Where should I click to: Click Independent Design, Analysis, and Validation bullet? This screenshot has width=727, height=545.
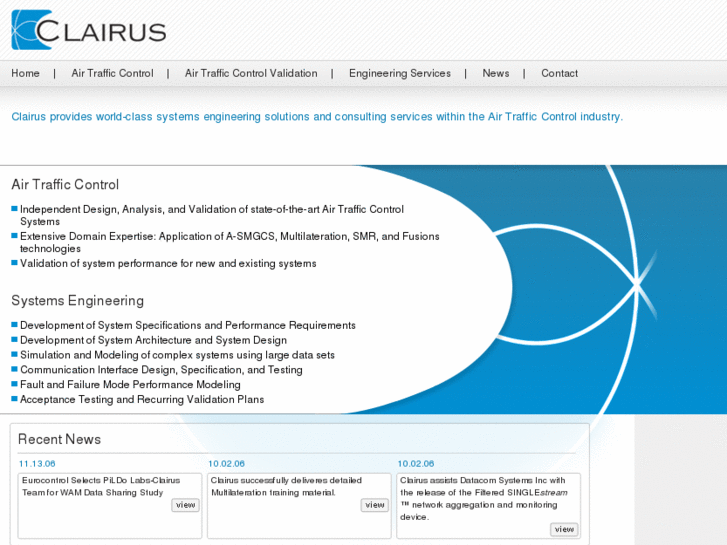[x=212, y=215]
